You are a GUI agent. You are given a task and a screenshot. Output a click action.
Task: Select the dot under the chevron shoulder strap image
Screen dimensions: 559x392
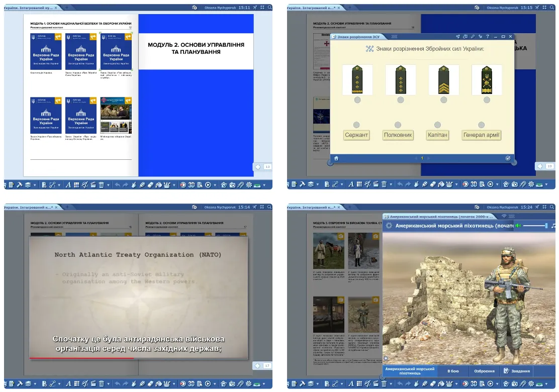(x=443, y=100)
